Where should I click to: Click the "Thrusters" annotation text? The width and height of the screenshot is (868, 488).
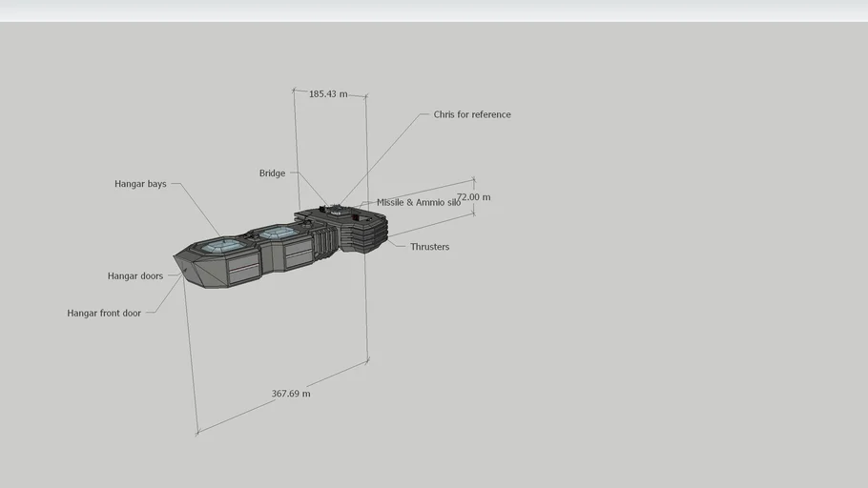tap(429, 247)
